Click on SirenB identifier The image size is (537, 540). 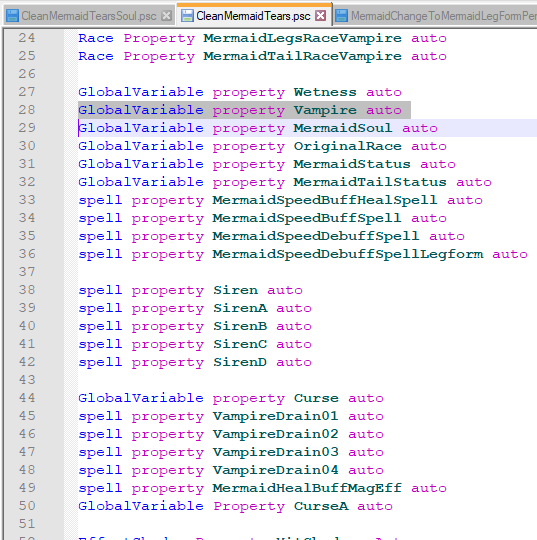tap(240, 326)
